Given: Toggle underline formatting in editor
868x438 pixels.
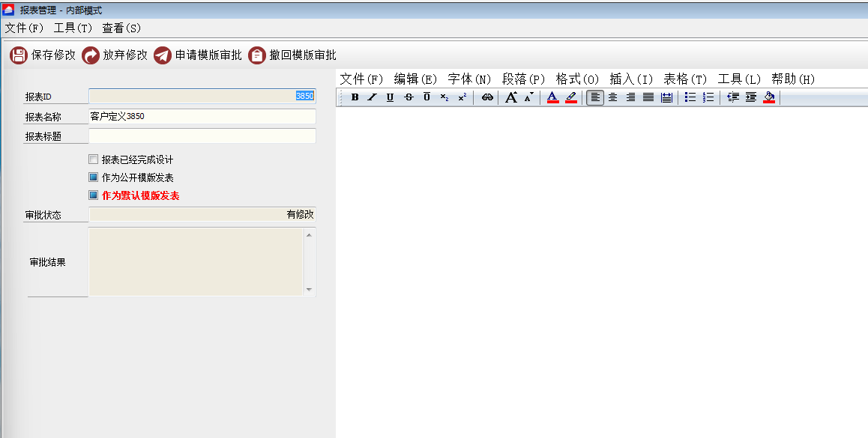Looking at the screenshot, I should [x=391, y=97].
